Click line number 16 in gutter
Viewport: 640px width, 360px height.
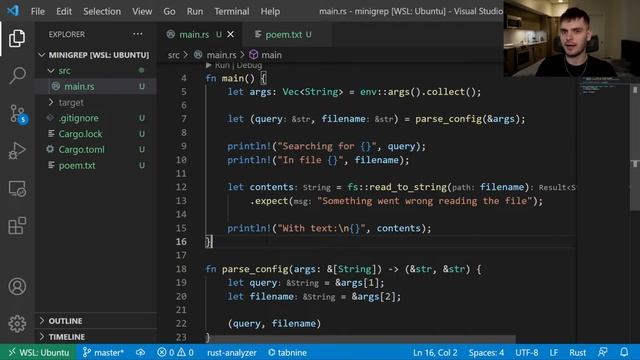pyautogui.click(x=181, y=242)
